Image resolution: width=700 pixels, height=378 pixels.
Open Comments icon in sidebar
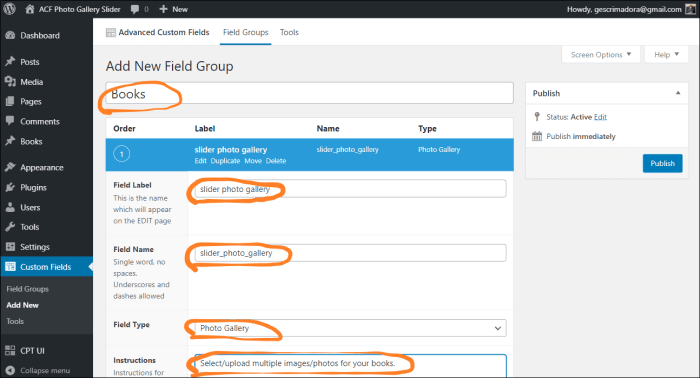tap(10, 121)
